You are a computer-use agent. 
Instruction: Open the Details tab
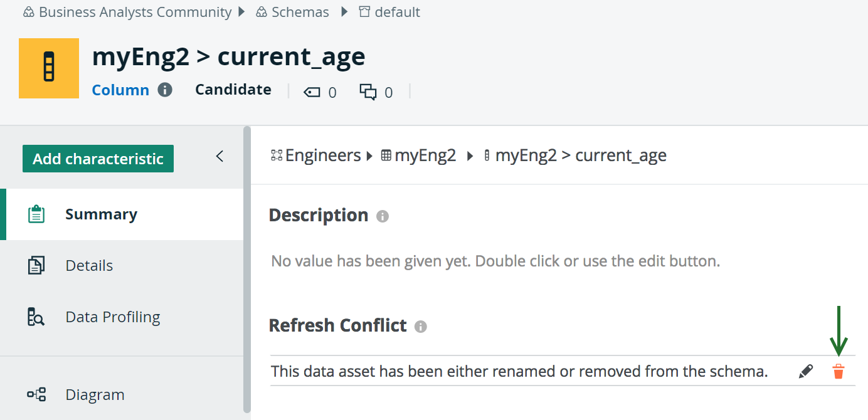coord(89,265)
